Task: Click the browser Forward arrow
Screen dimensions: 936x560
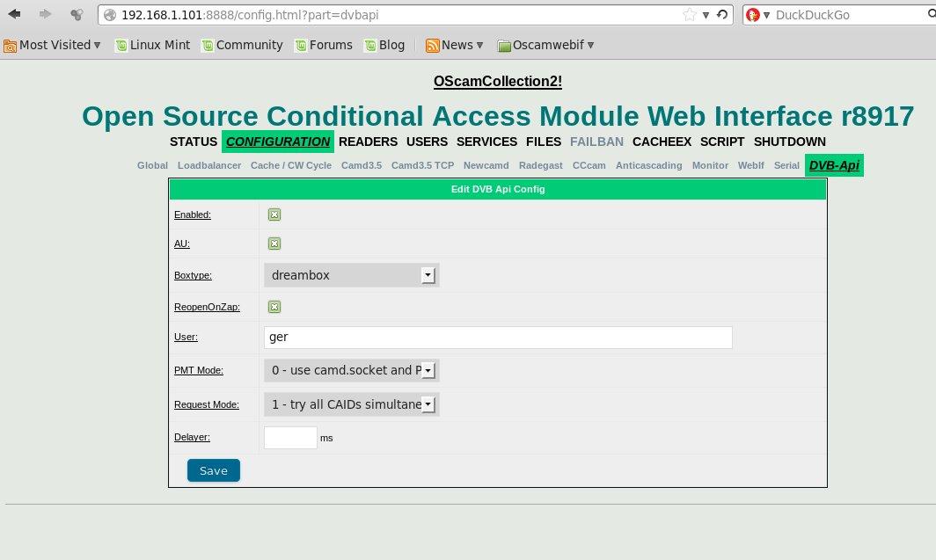Action: (45, 14)
